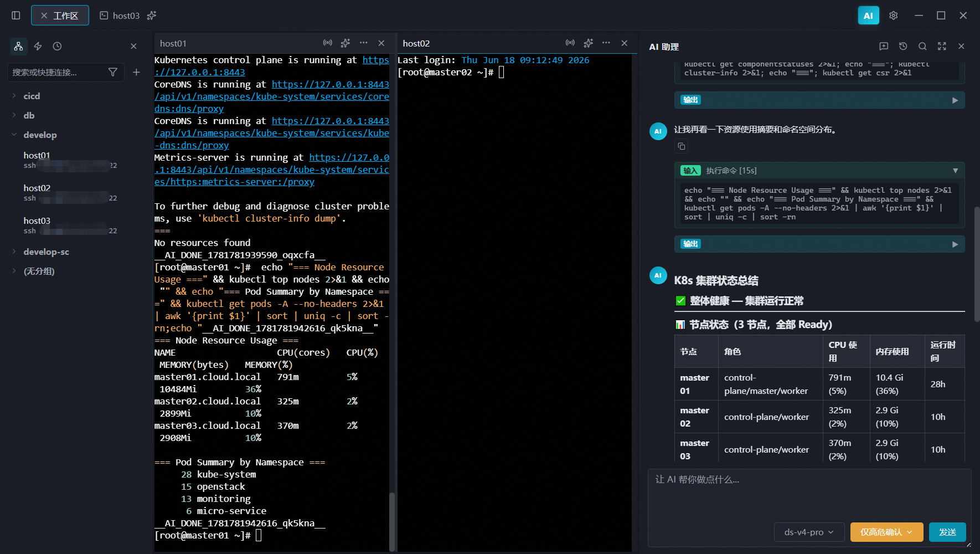
Task: Open the connection history clock icon
Action: (x=57, y=47)
